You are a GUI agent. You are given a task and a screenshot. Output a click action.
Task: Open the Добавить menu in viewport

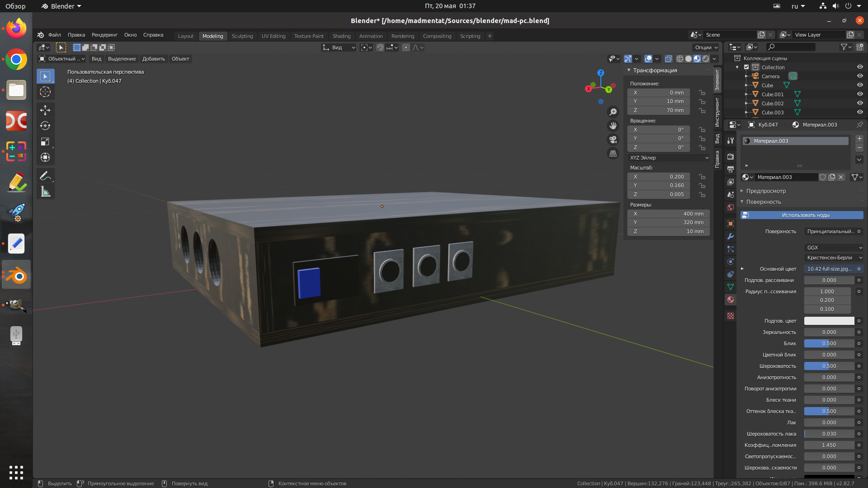point(154,59)
